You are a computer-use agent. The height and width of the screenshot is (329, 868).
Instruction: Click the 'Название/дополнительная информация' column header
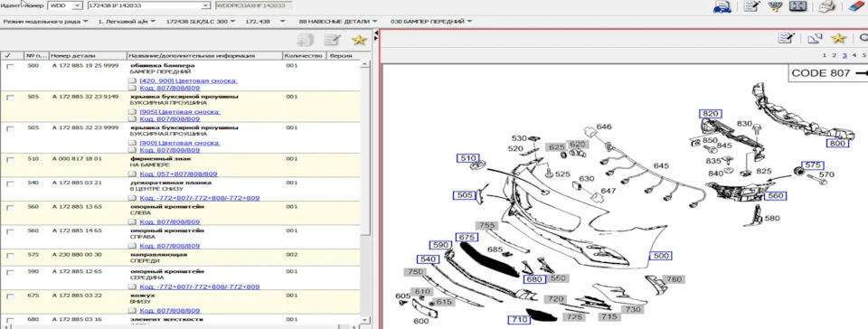click(x=204, y=56)
